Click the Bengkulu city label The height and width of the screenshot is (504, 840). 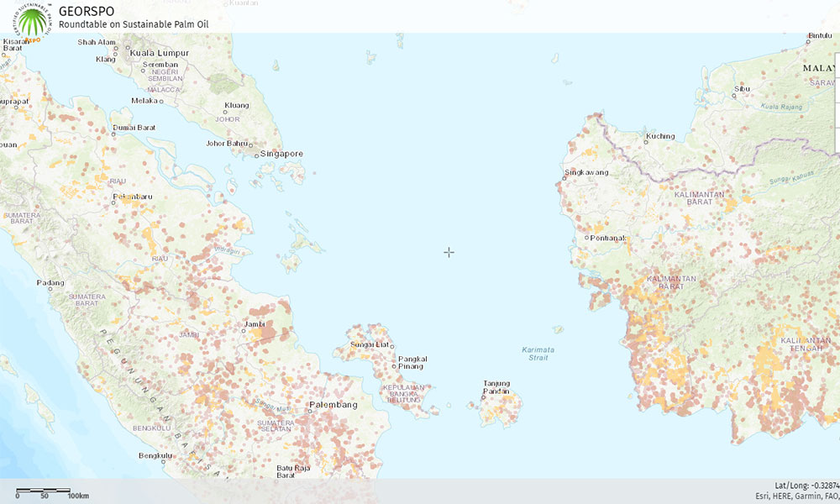(x=155, y=456)
